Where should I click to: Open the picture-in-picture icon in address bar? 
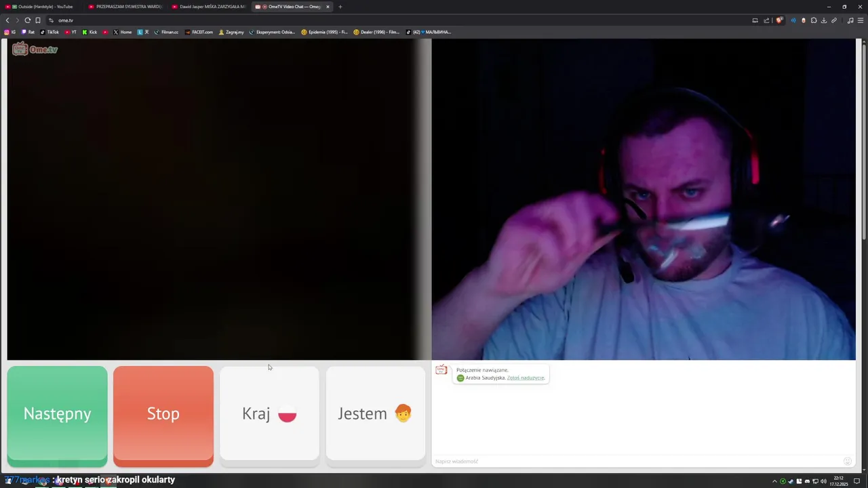[755, 20]
